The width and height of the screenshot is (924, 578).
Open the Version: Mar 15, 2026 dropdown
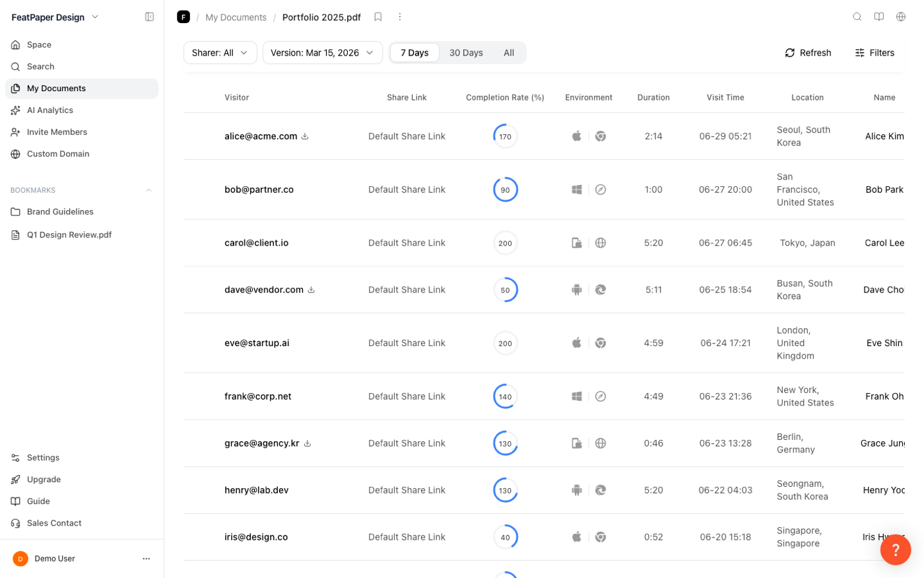[x=322, y=53]
